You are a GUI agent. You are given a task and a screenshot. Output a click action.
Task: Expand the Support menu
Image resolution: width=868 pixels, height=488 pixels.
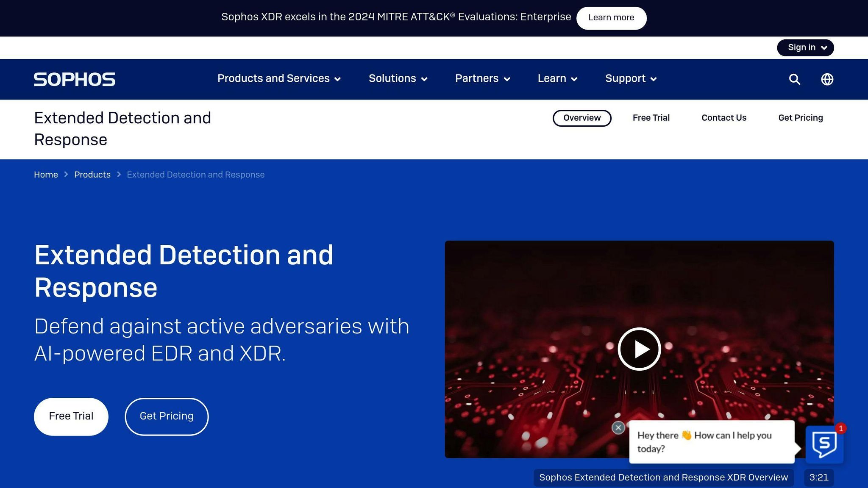[x=631, y=79]
